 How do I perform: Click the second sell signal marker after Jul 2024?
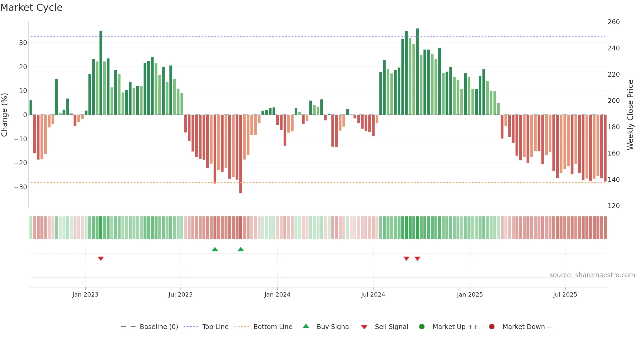coord(417,258)
